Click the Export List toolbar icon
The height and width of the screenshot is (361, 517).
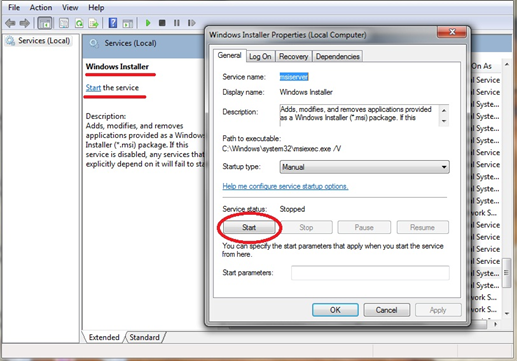coord(93,23)
